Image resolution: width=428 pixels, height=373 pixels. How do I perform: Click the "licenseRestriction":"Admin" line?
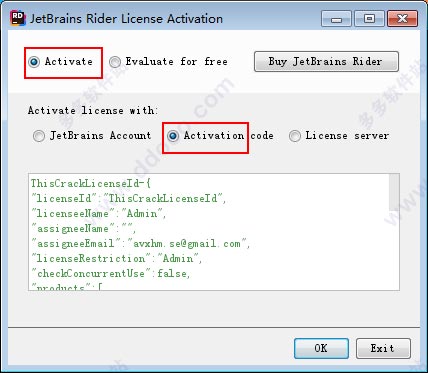tap(116, 259)
